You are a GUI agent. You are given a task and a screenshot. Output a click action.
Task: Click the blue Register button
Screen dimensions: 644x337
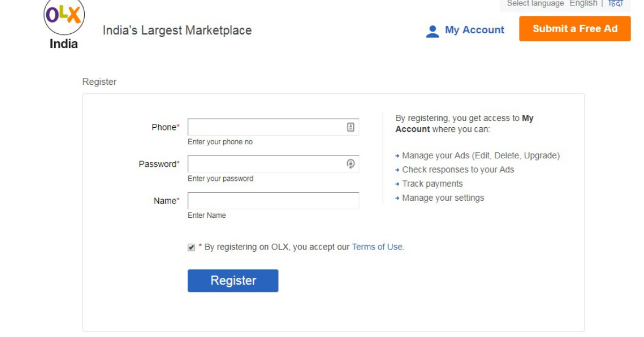(233, 281)
